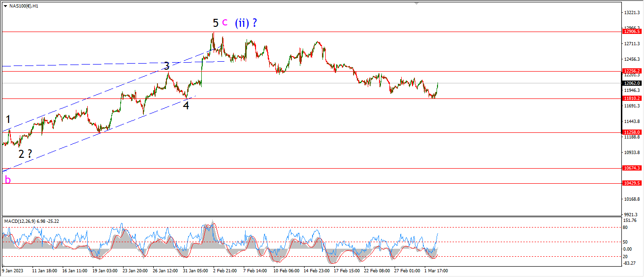Select the pink wave label c
The image size is (644, 277).
(x=225, y=22)
